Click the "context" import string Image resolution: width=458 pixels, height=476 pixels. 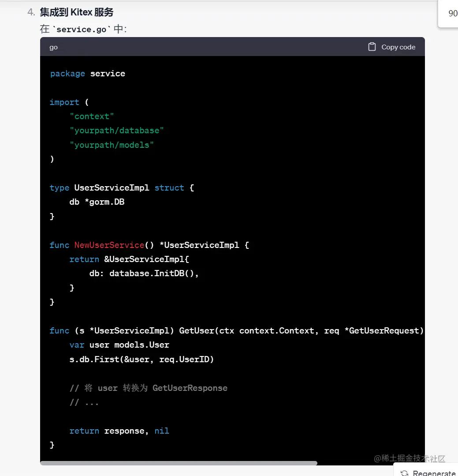[x=92, y=116]
